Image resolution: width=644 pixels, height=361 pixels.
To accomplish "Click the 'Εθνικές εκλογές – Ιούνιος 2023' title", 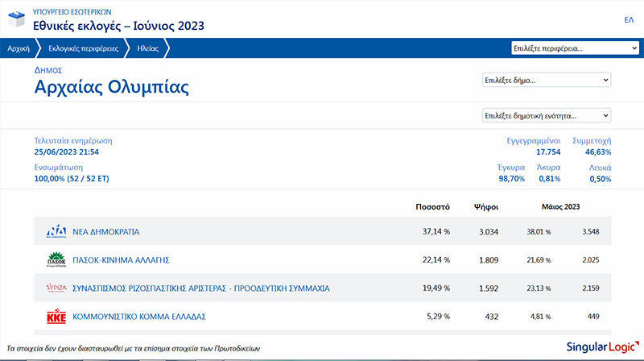I will pyautogui.click(x=119, y=26).
